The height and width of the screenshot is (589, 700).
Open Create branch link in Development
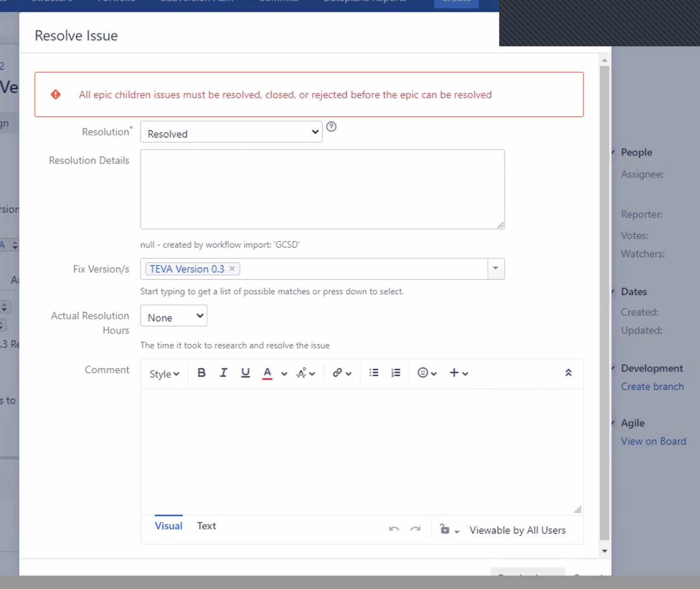coord(652,386)
